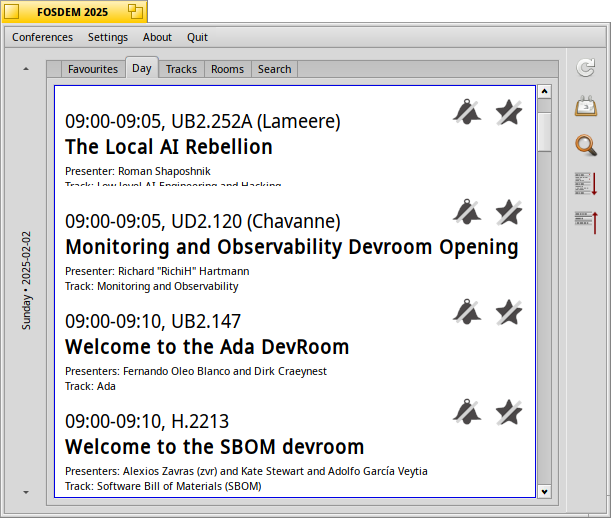Switch to the Day tab
The image size is (611, 518).
point(142,68)
